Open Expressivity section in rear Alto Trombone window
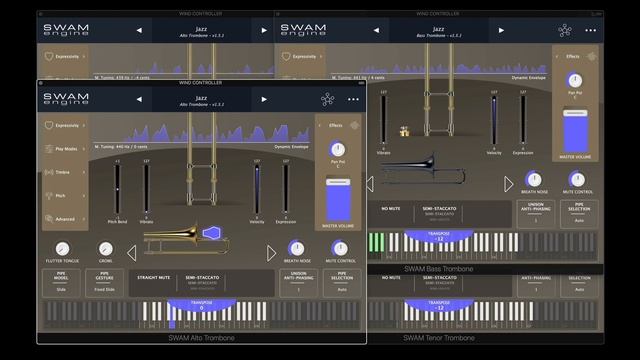The image size is (640, 360). 65,56
